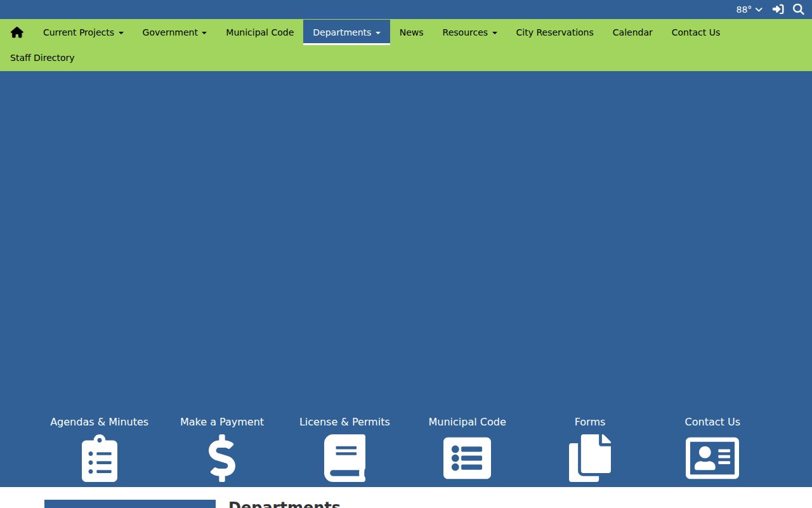
Task: Open the Current Projects dropdown menu
Action: point(83,32)
